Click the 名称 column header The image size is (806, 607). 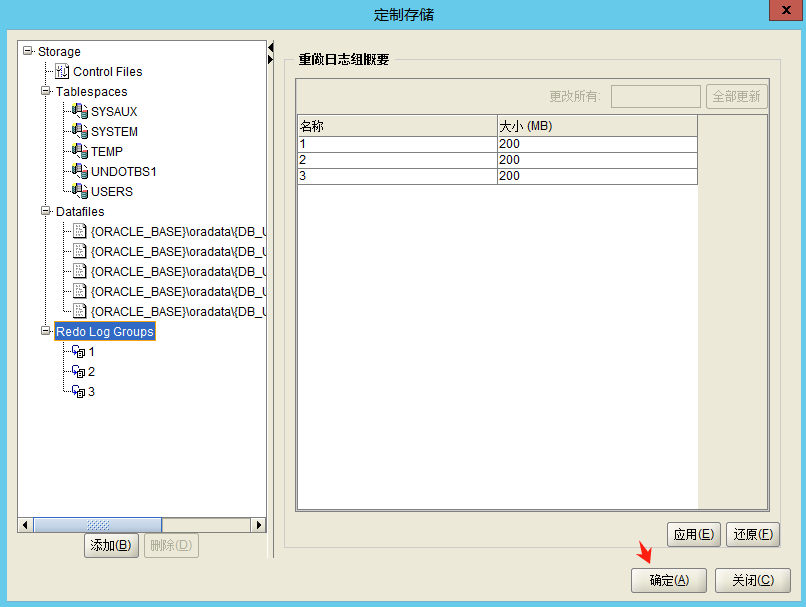coord(397,126)
